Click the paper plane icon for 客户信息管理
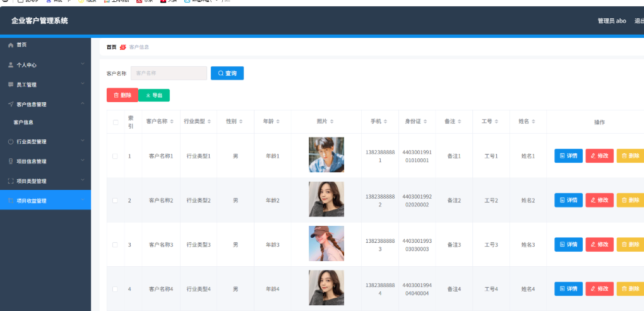Screen dimensions: 644x311 click(11, 104)
